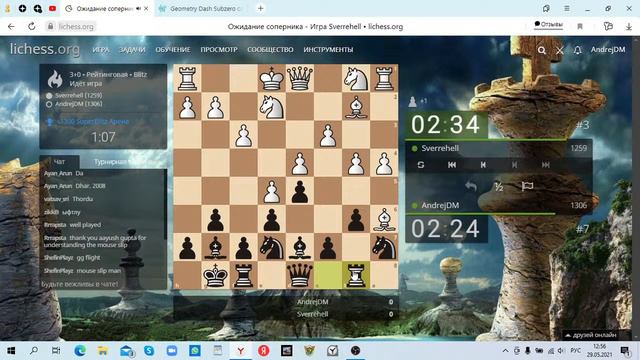Open the lichess search icon
Screen dimensions: 640x360
click(542, 50)
